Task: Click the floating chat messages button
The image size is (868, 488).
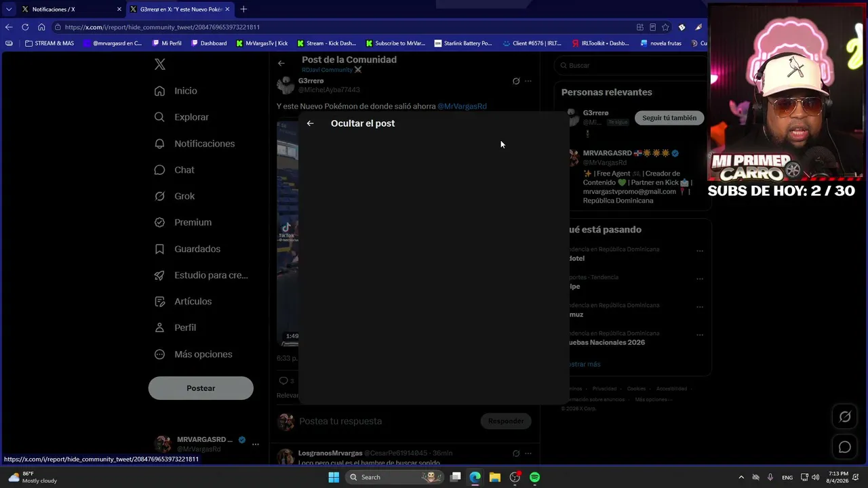Action: pos(845,447)
